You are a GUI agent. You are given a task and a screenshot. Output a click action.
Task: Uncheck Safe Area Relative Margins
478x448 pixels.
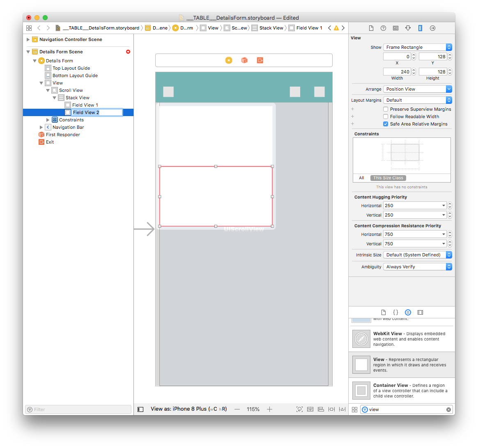click(386, 124)
